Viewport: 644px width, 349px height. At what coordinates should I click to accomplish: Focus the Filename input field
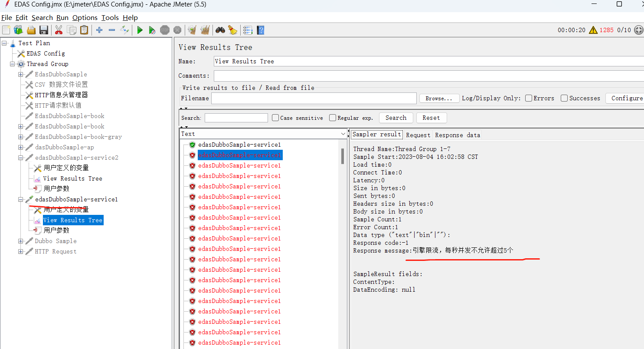[314, 98]
